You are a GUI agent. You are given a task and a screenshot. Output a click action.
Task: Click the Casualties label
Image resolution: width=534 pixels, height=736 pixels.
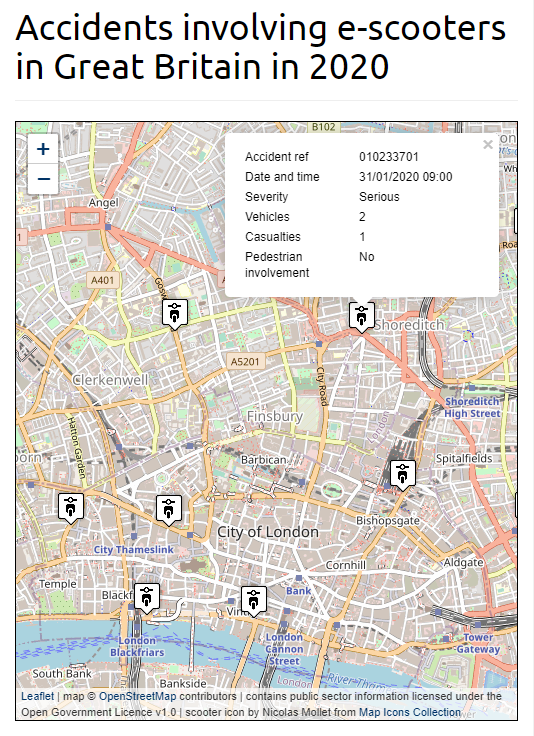(273, 237)
